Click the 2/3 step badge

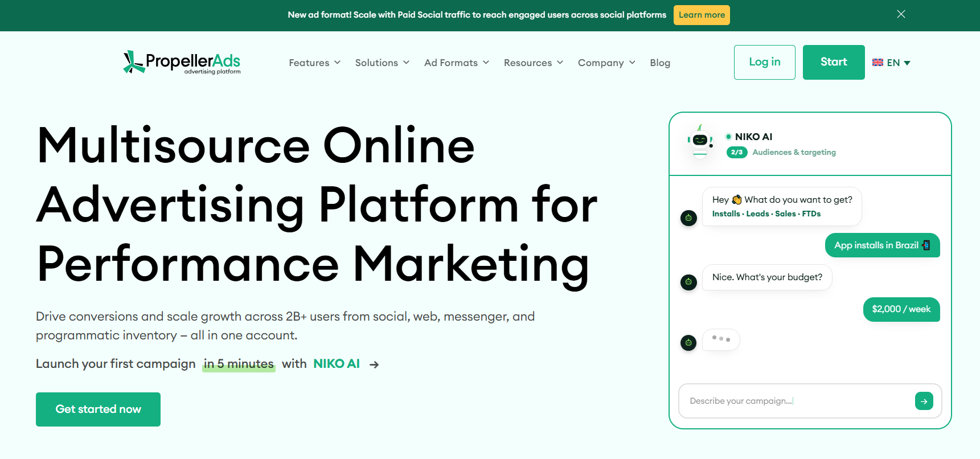tap(737, 152)
